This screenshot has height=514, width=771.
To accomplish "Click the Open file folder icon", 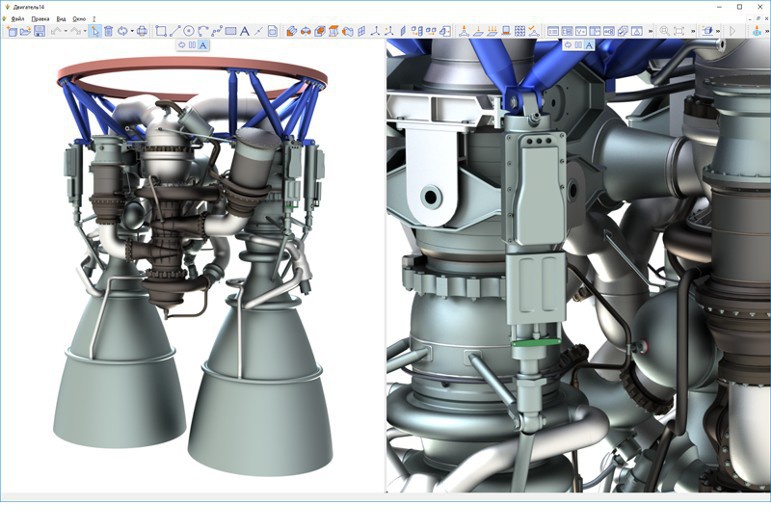I will tap(25, 32).
